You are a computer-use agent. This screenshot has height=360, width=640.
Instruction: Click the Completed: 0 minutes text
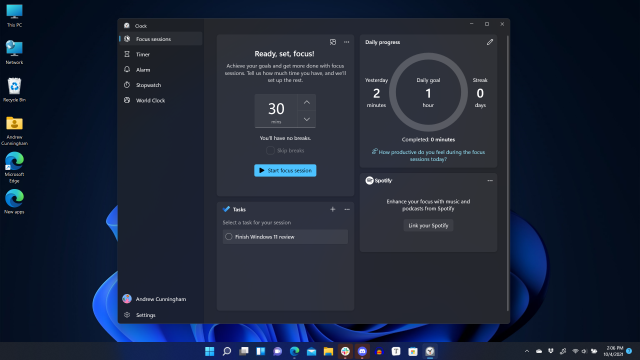click(428, 140)
